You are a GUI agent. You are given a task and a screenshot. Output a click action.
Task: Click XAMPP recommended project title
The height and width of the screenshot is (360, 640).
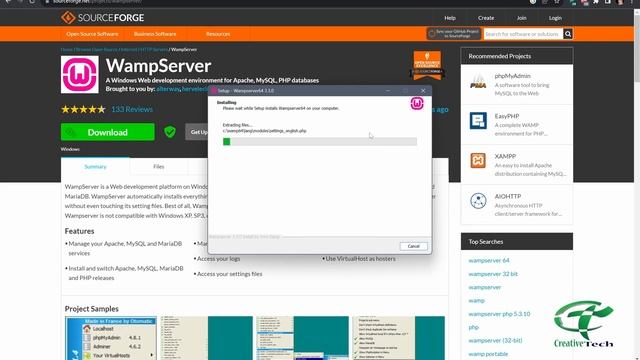pos(505,156)
